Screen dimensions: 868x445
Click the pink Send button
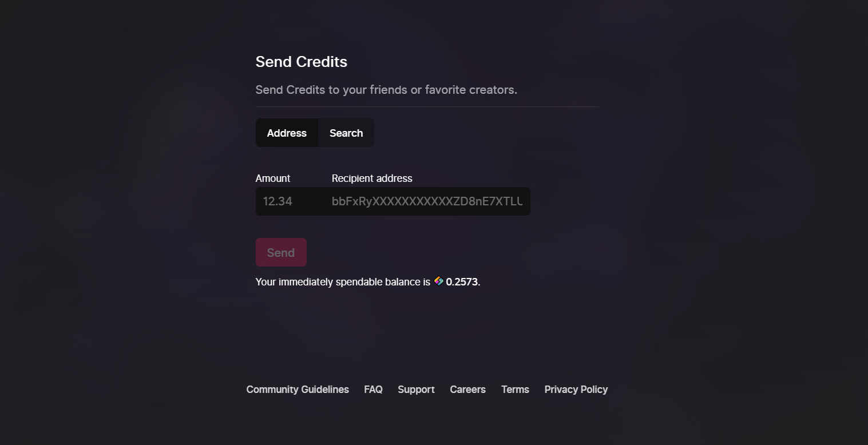281,252
